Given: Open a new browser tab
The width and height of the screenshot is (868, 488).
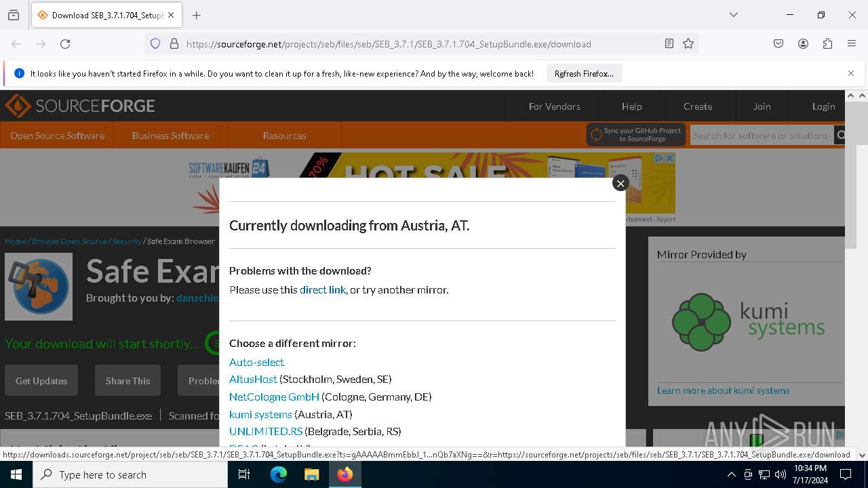Looking at the screenshot, I should point(197,15).
